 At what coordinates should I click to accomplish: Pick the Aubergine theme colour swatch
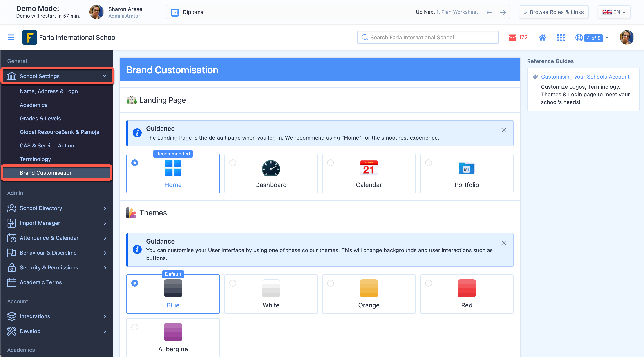[173, 332]
